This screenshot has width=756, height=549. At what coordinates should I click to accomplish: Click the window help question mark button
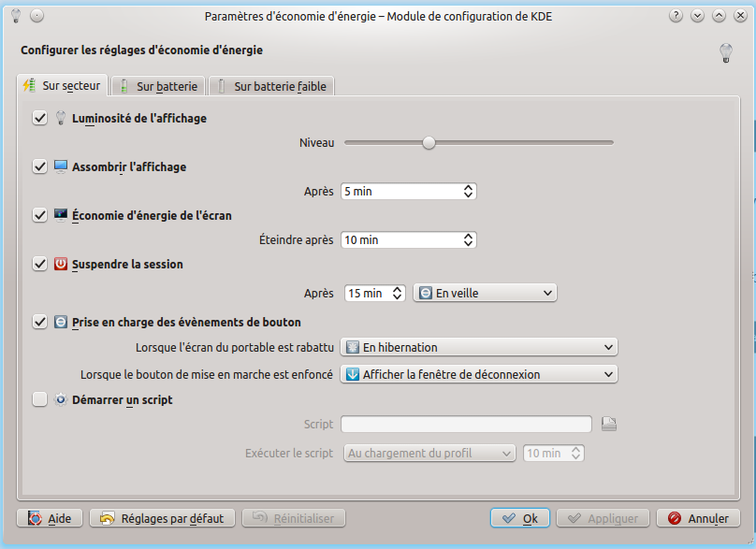point(676,16)
